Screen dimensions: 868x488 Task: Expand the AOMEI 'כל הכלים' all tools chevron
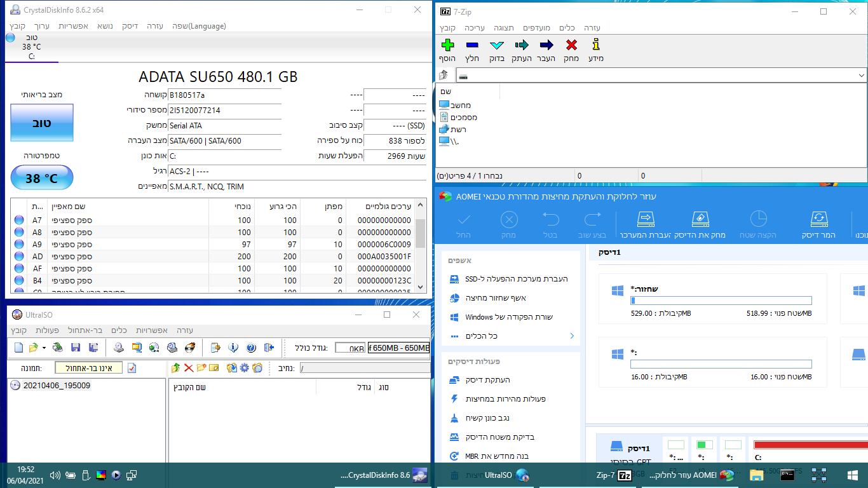(572, 336)
